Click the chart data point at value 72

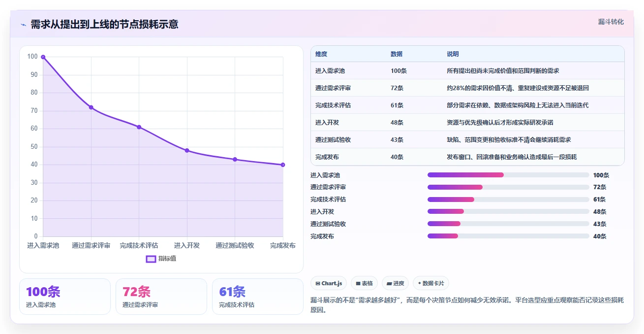[91, 107]
